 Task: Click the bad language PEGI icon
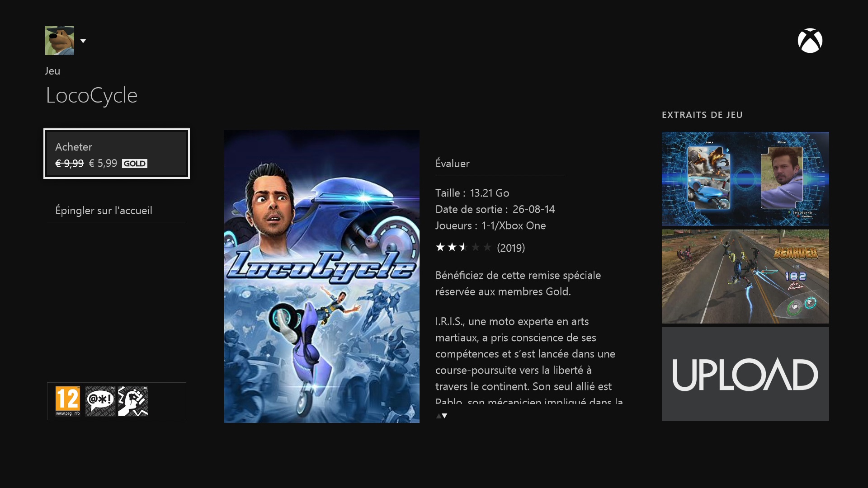point(100,401)
